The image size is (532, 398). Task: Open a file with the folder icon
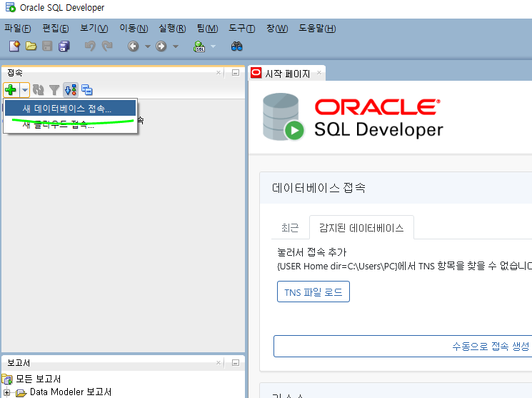pos(31,46)
